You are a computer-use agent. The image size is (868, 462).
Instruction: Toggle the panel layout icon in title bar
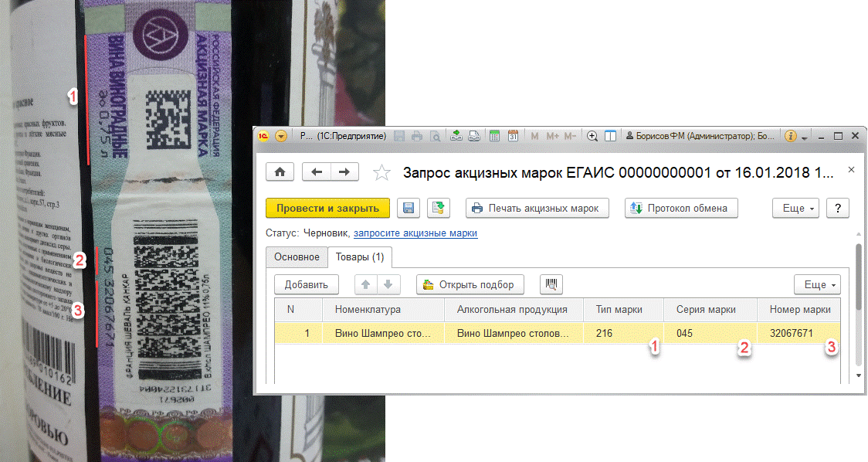[x=610, y=136]
